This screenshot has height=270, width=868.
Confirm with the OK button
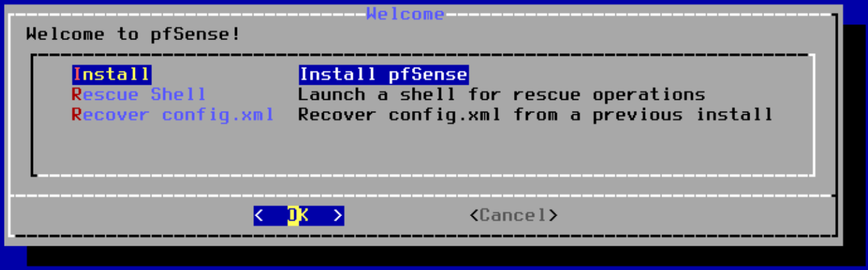[299, 215]
